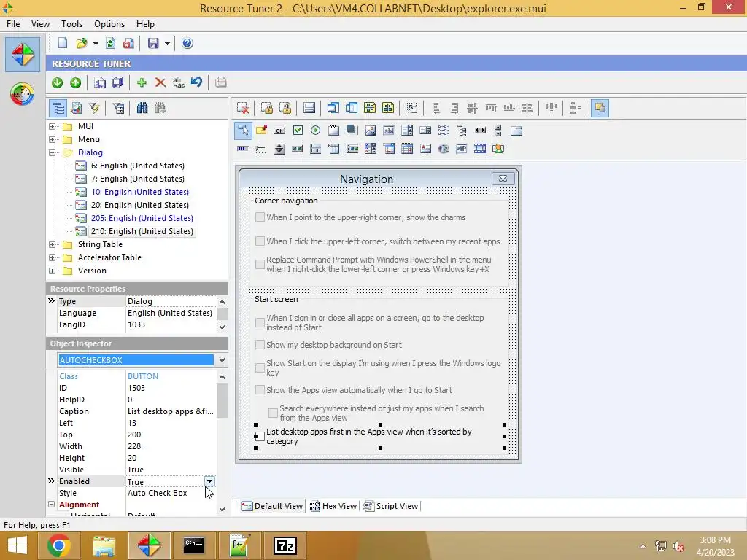Check 'Show Start on the display I'm using' box
Viewport: 747px width, 560px height.
[x=260, y=367]
